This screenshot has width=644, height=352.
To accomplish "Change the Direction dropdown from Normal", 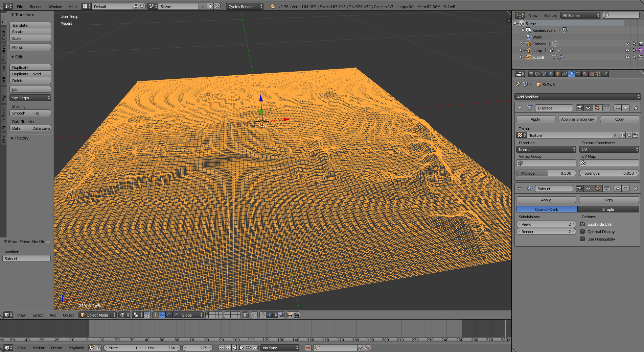I will [x=546, y=149].
